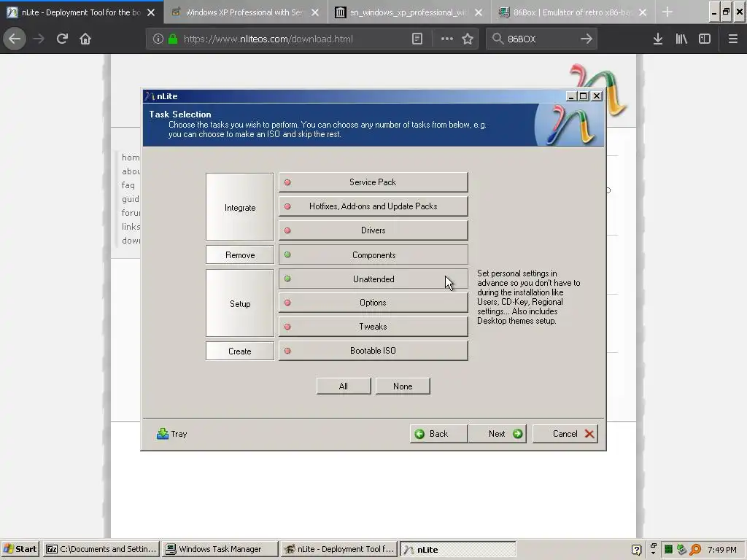Click the 86BOX search field
Viewport: 747px width, 560px height.
coord(541,39)
